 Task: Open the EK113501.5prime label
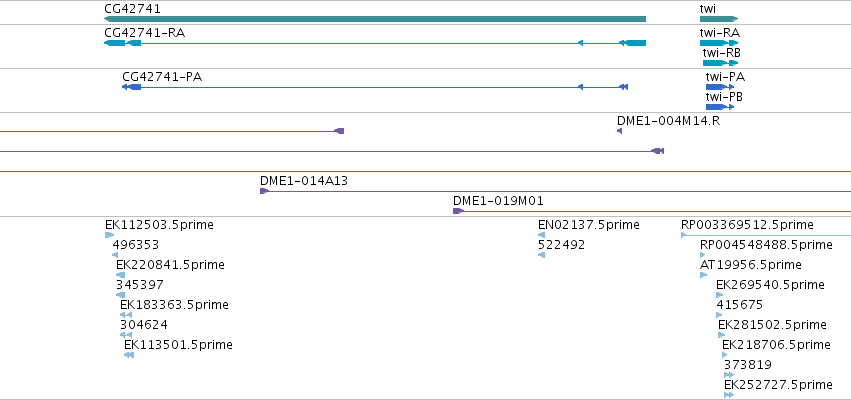coord(178,345)
